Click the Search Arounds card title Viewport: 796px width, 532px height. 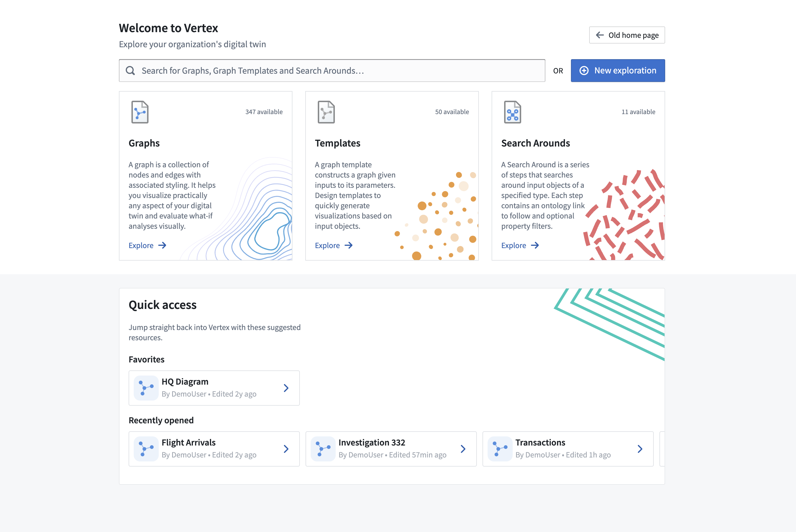pyautogui.click(x=535, y=143)
